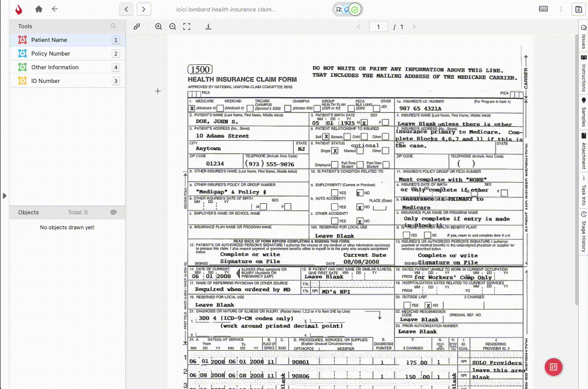588x389 pixels.
Task: Save the annotation task
Action: [578, 9]
